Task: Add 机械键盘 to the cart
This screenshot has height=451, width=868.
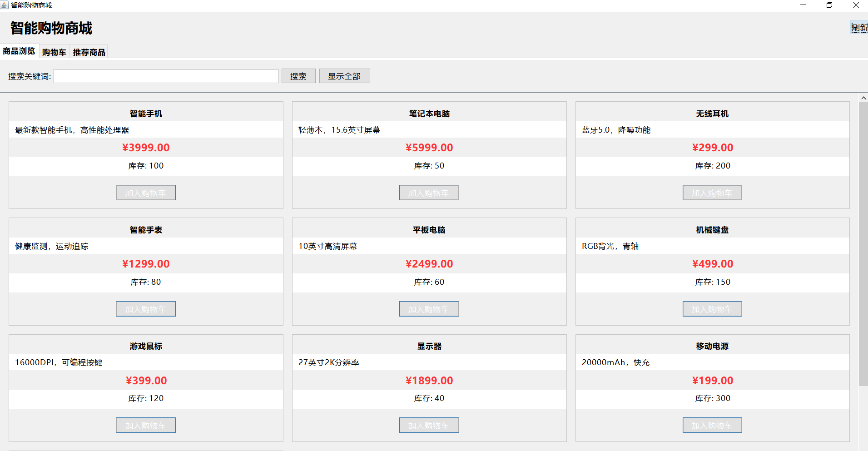Action: 712,309
